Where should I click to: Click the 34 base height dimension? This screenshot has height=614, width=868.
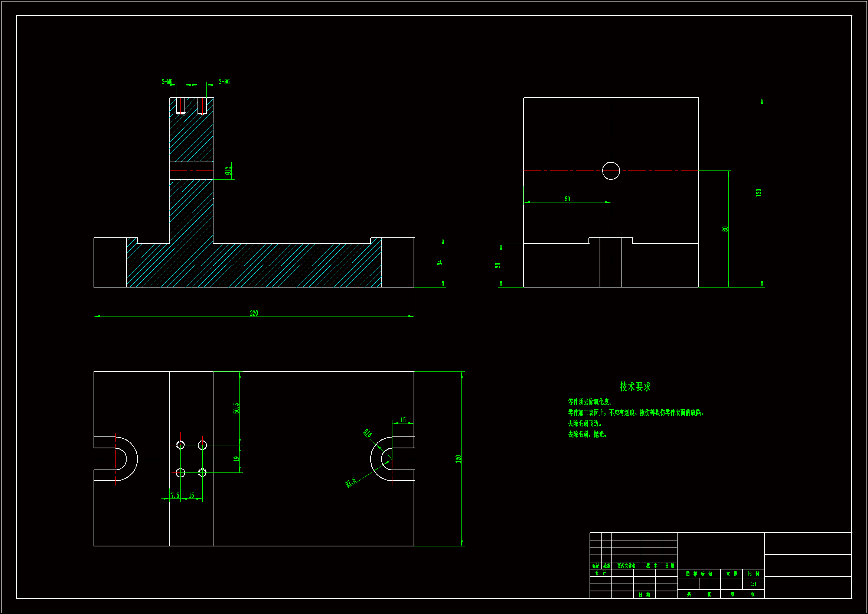point(440,263)
